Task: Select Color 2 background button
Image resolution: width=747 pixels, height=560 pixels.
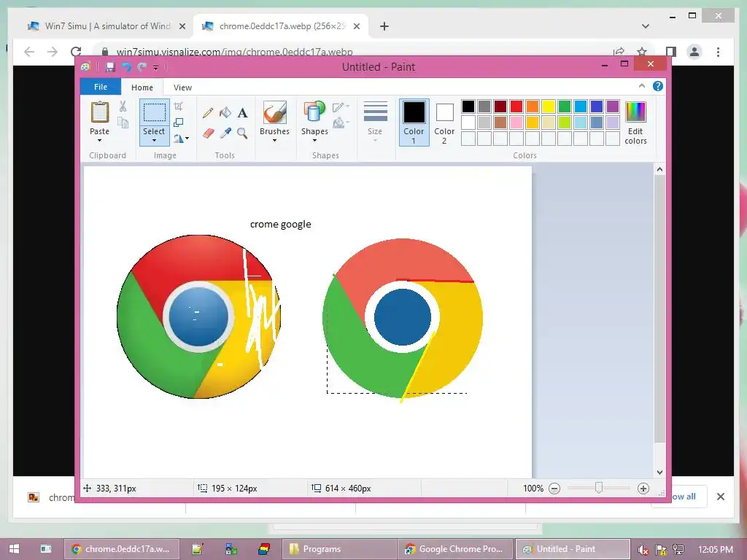Action: coord(444,122)
